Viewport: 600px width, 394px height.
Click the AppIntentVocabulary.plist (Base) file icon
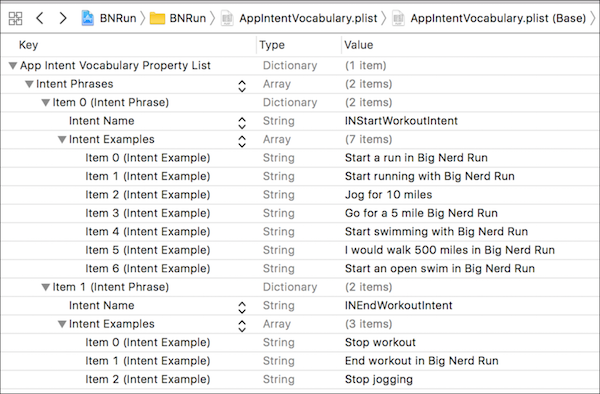click(x=398, y=18)
